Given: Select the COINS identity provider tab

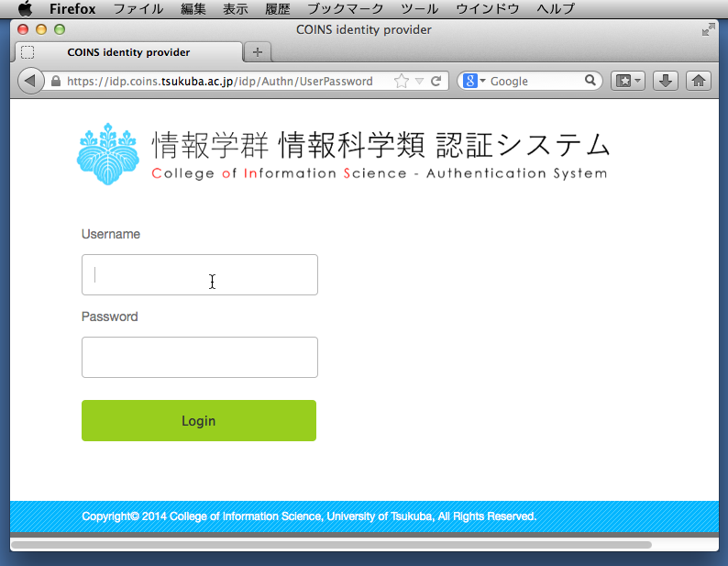Looking at the screenshot, I should tap(128, 52).
